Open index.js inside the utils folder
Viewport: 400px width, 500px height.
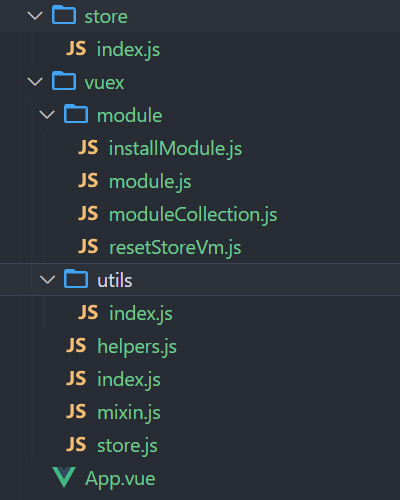[x=141, y=314]
